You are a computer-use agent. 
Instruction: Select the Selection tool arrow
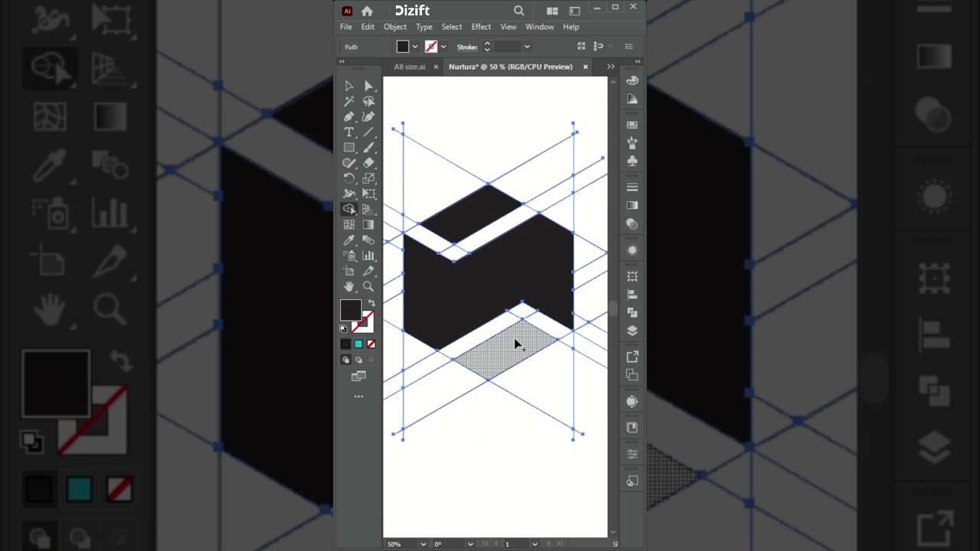[x=349, y=86]
